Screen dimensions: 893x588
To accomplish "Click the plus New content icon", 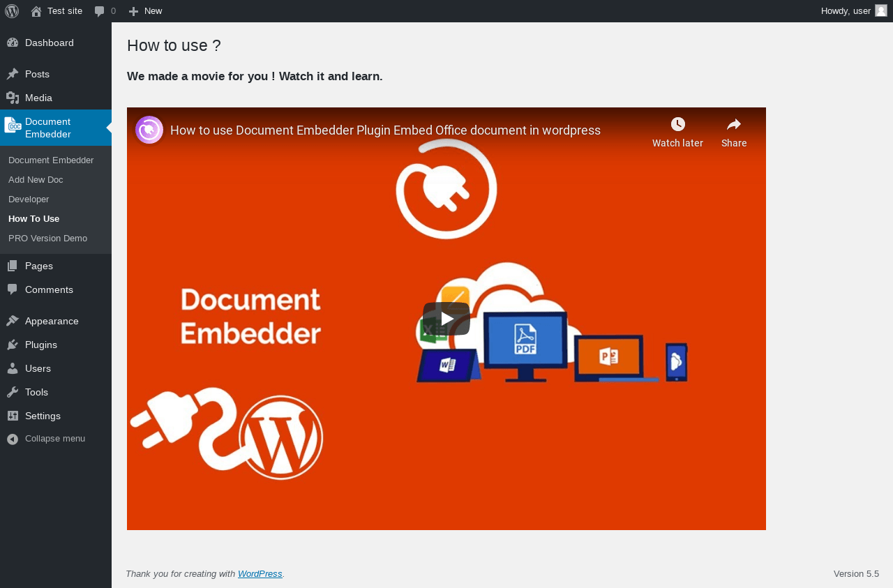I will (x=134, y=11).
